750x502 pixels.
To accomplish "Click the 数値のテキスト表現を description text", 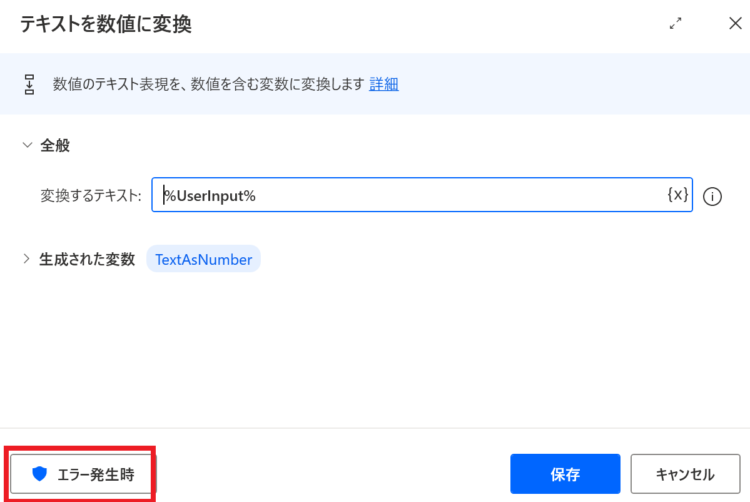I will [x=209, y=84].
